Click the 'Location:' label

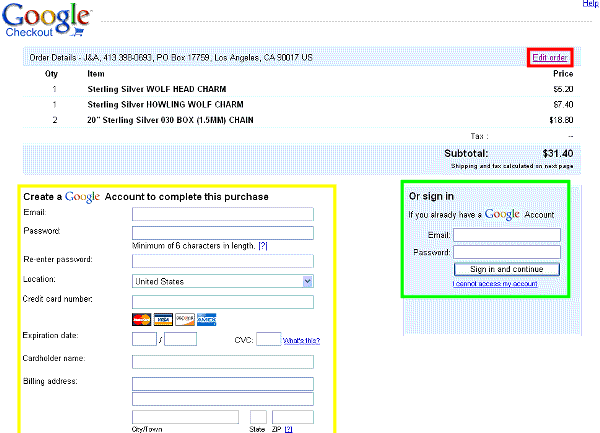39,279
